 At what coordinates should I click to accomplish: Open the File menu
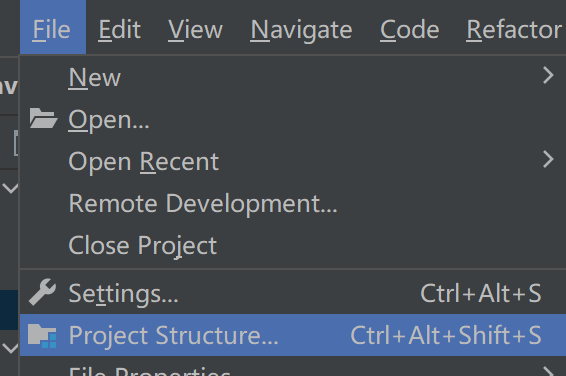coord(53,27)
